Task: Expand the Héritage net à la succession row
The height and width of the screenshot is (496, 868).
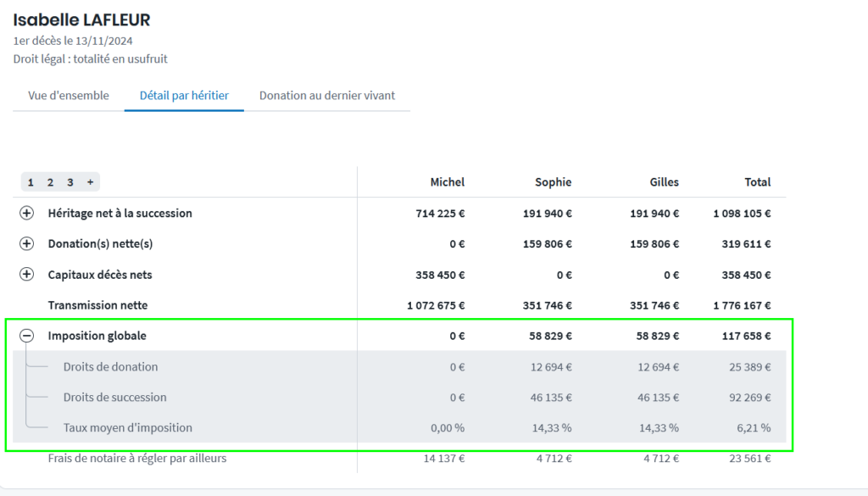Action: coord(26,214)
